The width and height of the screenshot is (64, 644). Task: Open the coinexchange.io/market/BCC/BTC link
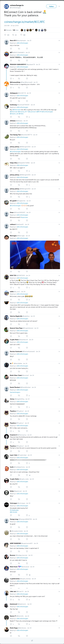[x=25, y=22]
